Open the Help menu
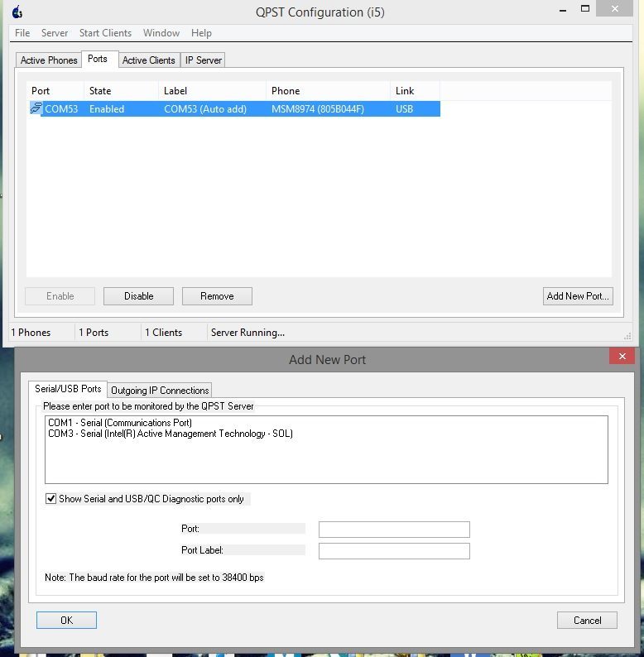Viewport: 644px width, 657px height. [x=201, y=33]
